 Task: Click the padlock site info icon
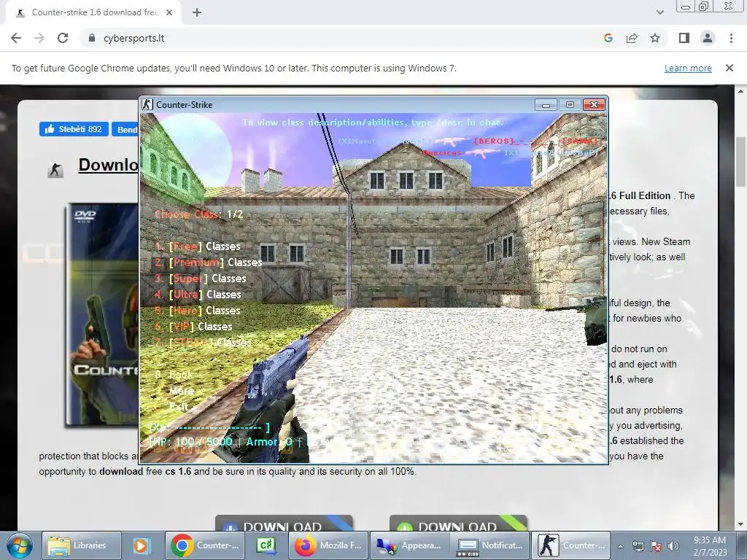[92, 38]
